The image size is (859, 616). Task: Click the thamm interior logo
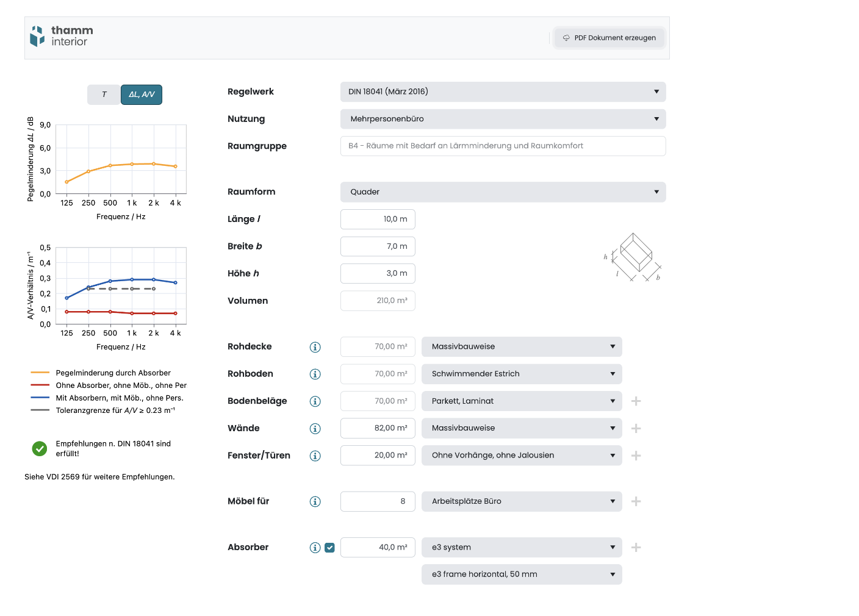click(x=62, y=37)
